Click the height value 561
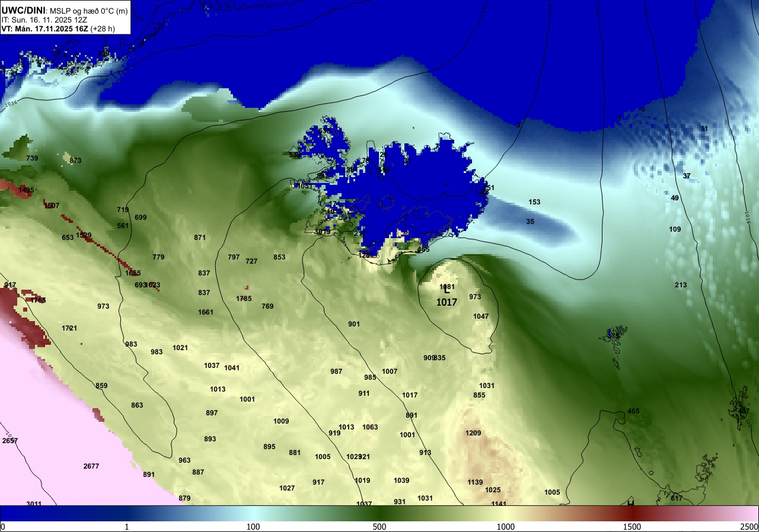 (123, 226)
